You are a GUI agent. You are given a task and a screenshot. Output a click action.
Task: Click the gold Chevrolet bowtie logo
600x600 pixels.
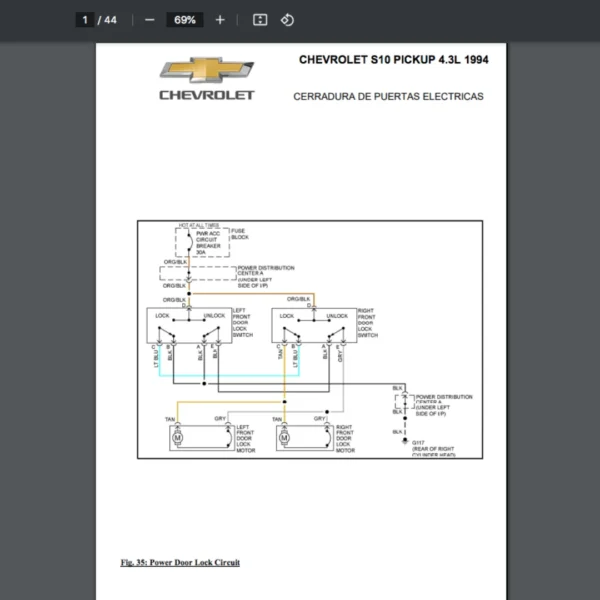coord(207,70)
